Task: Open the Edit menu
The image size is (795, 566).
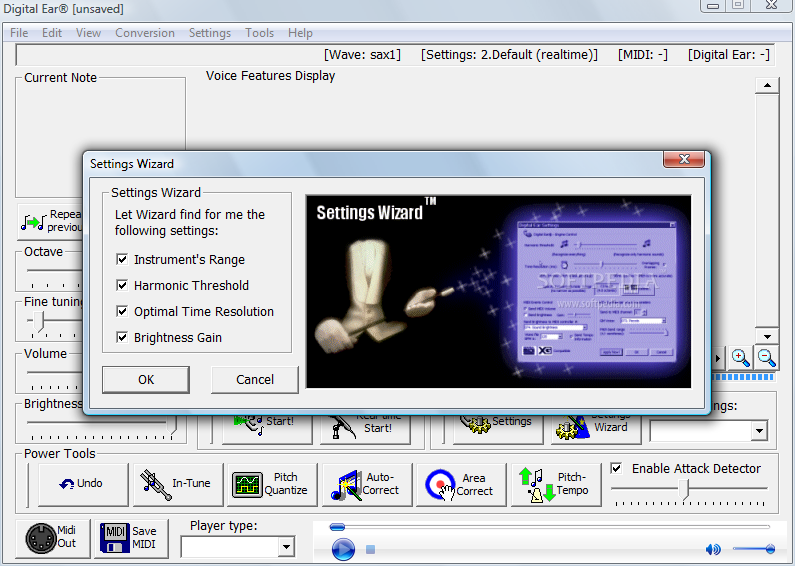Action: click(52, 33)
